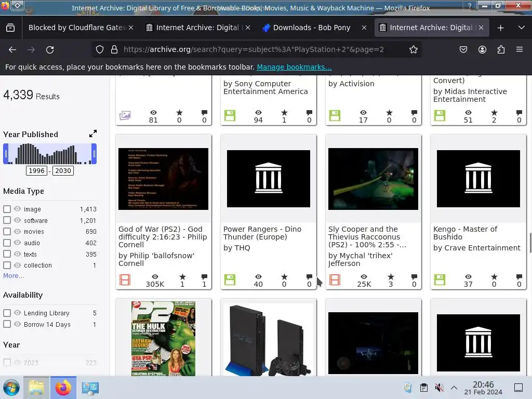Image resolution: width=532 pixels, height=399 pixels.
Task: Check the movies media type filter
Action: (x=7, y=231)
